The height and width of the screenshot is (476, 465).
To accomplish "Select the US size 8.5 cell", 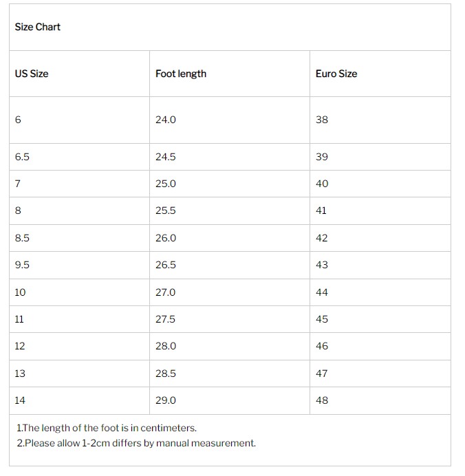I will pyautogui.click(x=22, y=238).
